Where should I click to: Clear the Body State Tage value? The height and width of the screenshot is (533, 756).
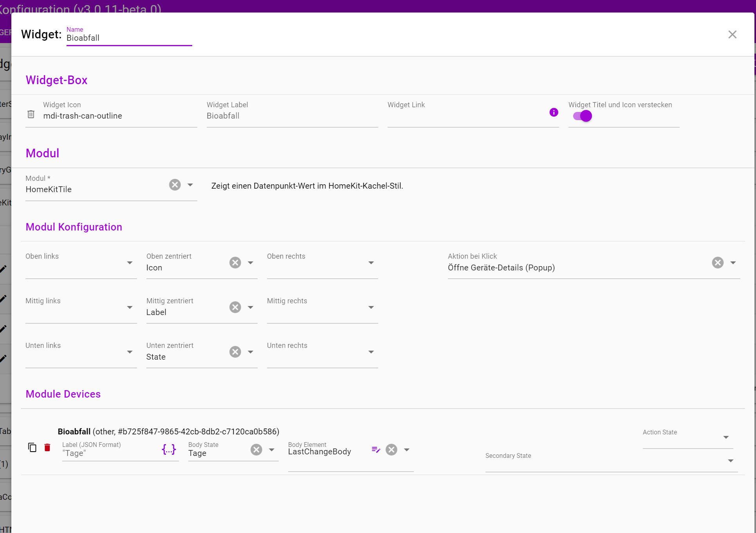click(256, 450)
